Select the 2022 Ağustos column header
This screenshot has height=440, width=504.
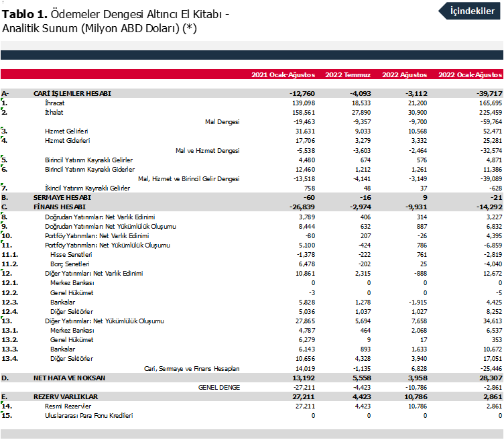coord(404,74)
